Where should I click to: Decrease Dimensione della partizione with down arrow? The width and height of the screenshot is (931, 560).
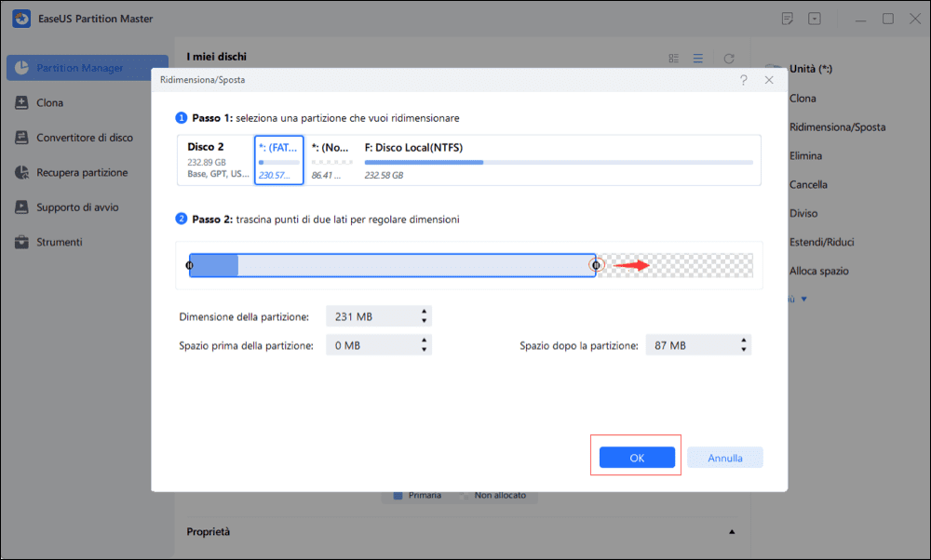point(424,321)
